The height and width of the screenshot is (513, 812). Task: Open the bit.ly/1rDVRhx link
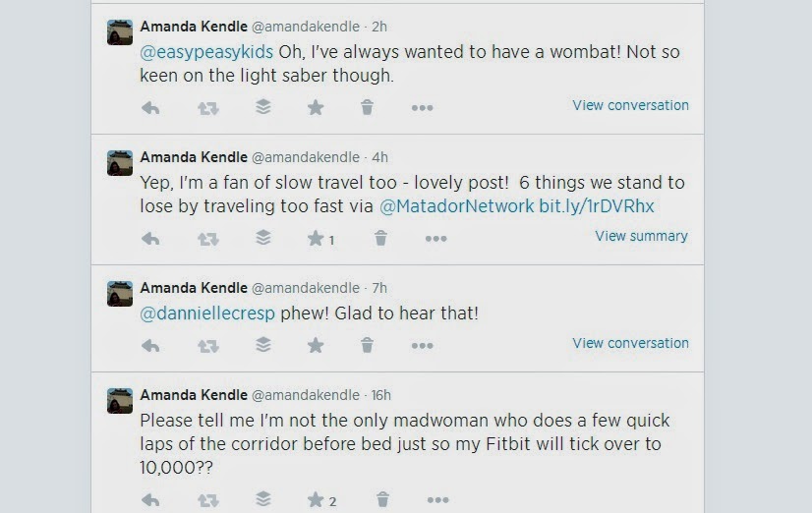pyautogui.click(x=596, y=206)
